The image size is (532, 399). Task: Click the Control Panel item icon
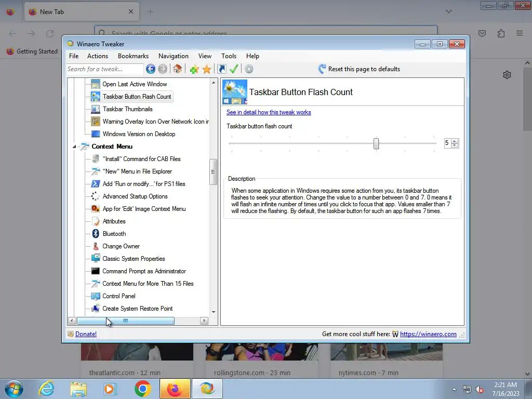pos(96,296)
